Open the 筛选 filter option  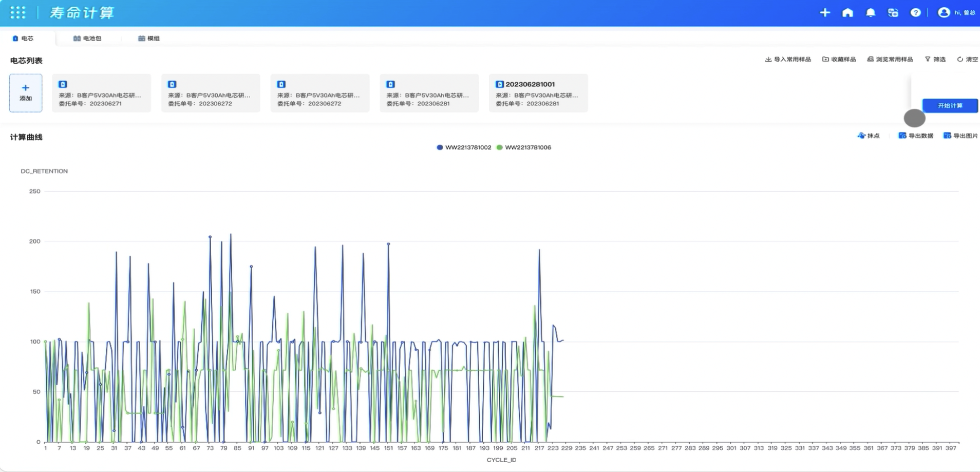pyautogui.click(x=935, y=60)
